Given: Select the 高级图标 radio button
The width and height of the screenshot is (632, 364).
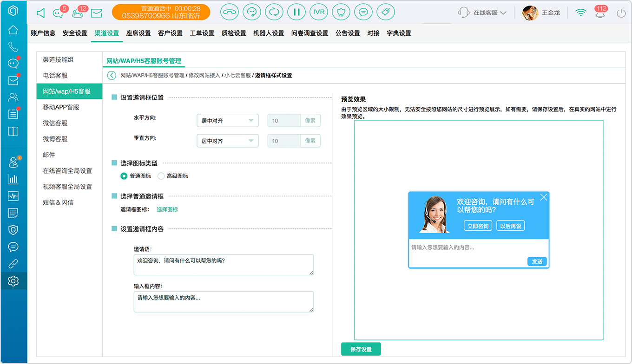Looking at the screenshot, I should (x=161, y=176).
